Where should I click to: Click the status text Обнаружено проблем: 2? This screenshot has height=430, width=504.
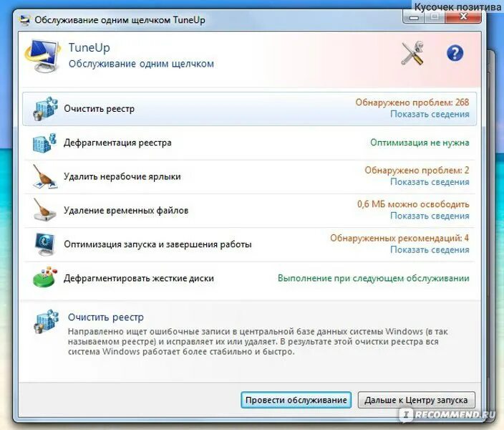coord(417,170)
